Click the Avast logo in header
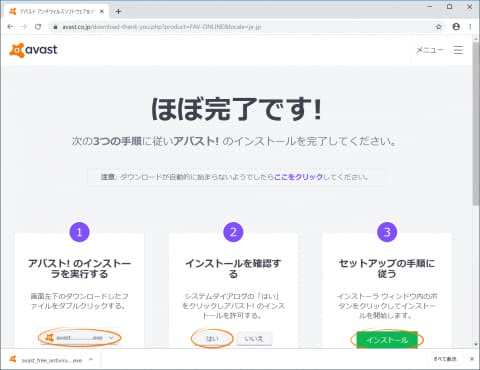The width and height of the screenshot is (480, 370). tap(33, 50)
